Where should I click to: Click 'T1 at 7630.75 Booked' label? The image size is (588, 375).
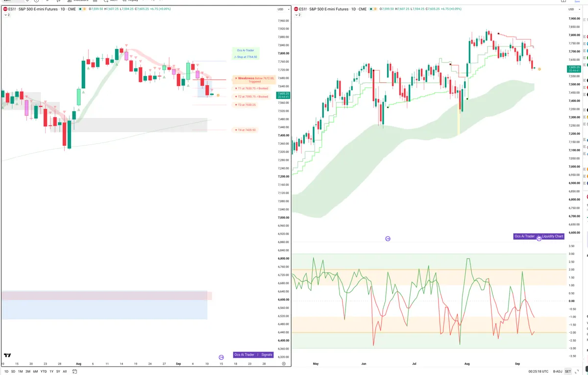pos(251,88)
